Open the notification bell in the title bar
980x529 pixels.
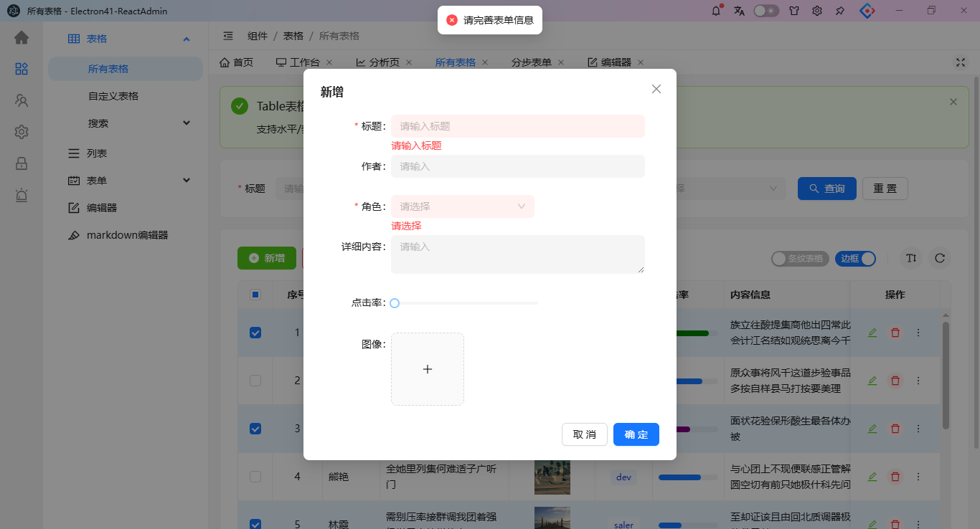point(716,11)
